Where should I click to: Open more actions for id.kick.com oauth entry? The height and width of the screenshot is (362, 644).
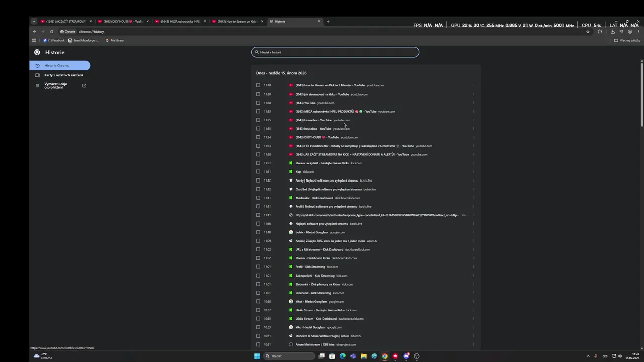click(473, 215)
